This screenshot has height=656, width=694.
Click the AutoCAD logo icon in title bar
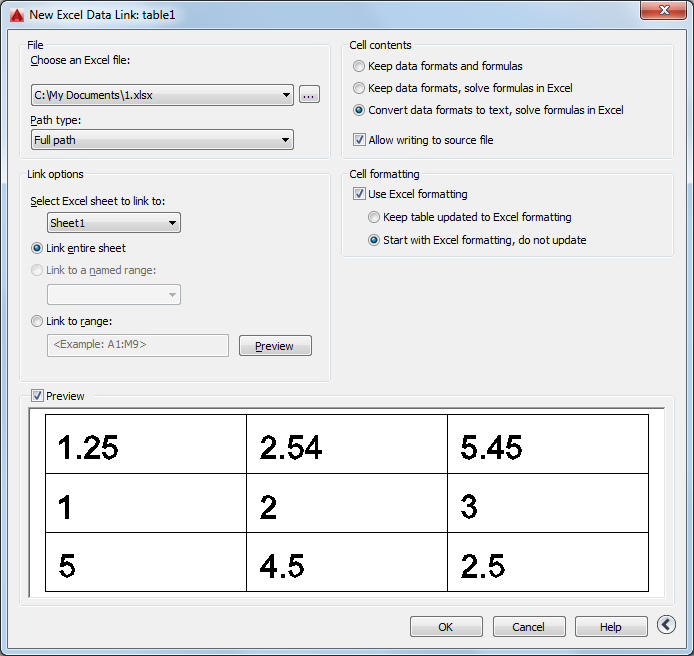[17, 15]
